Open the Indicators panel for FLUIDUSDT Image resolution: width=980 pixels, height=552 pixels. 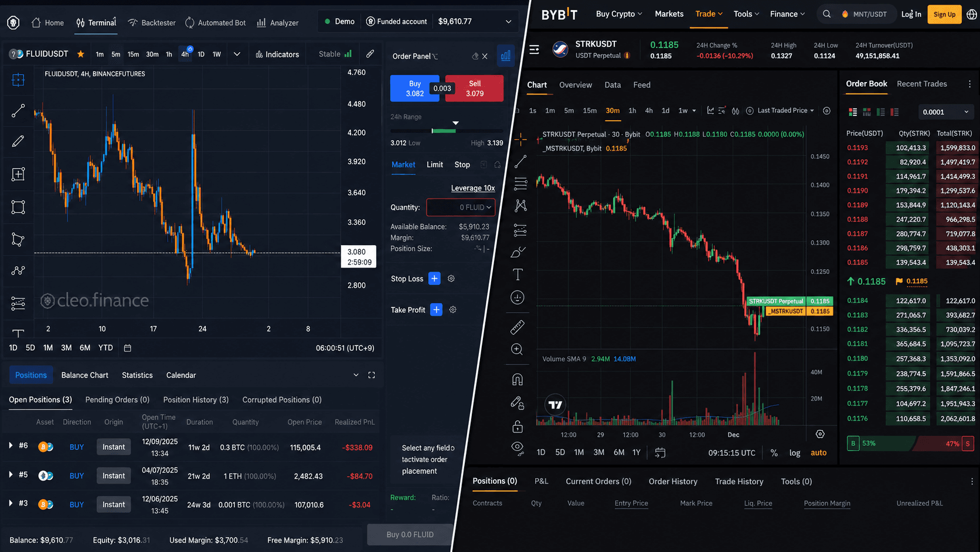[x=277, y=55]
